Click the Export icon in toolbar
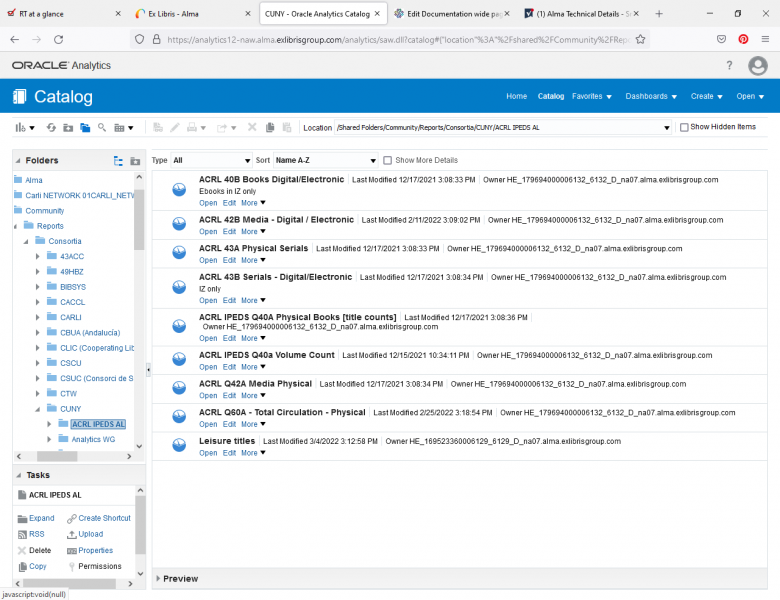The width and height of the screenshot is (780, 600). click(x=226, y=128)
